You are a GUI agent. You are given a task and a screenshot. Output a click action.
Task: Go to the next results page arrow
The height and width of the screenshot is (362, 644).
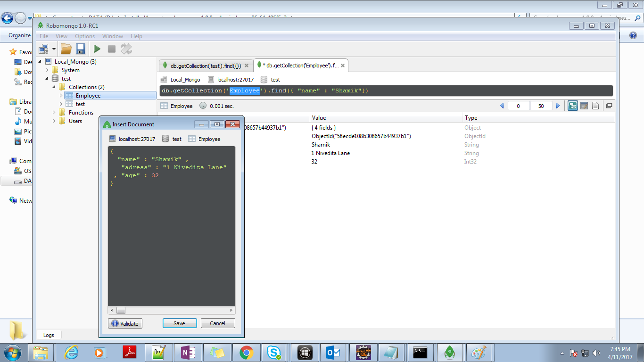558,106
